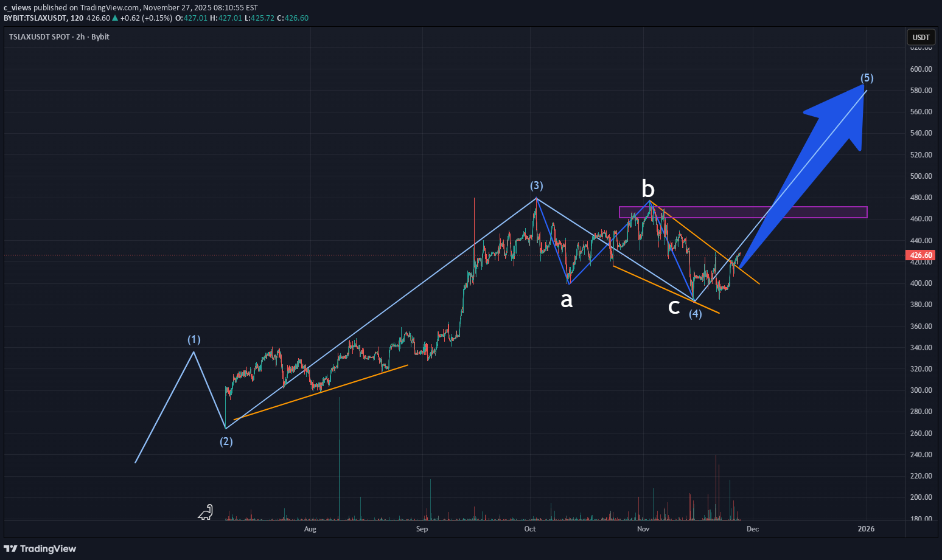Viewport: 942px width, 560px height.
Task: Click the Dec label on the time axis
Action: click(752, 529)
